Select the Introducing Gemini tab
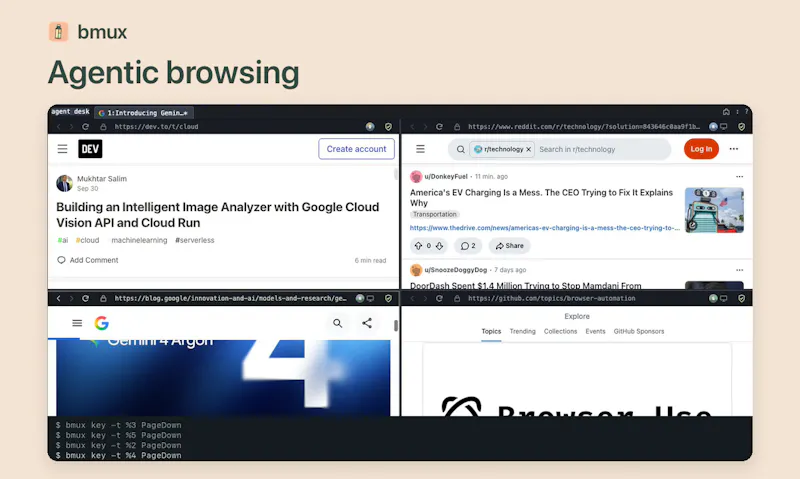Screen dimensions: 800x479 tap(143, 113)
